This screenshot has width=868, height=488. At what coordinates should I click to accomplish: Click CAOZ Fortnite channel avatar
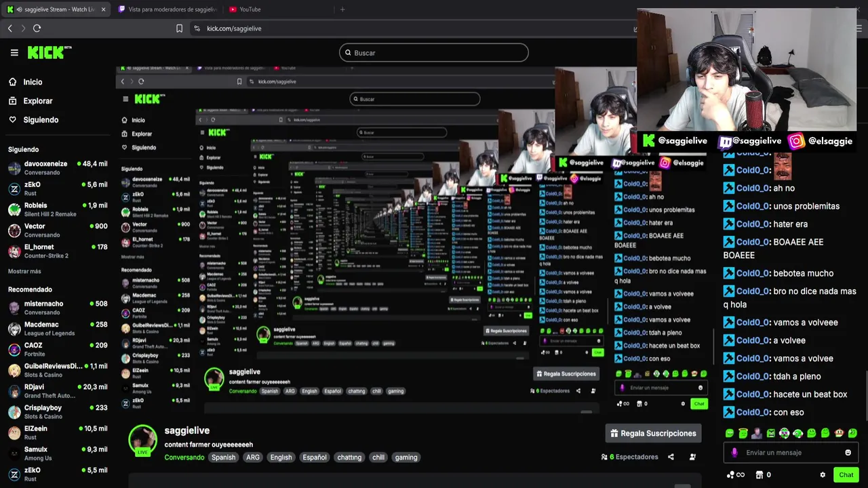point(14,350)
